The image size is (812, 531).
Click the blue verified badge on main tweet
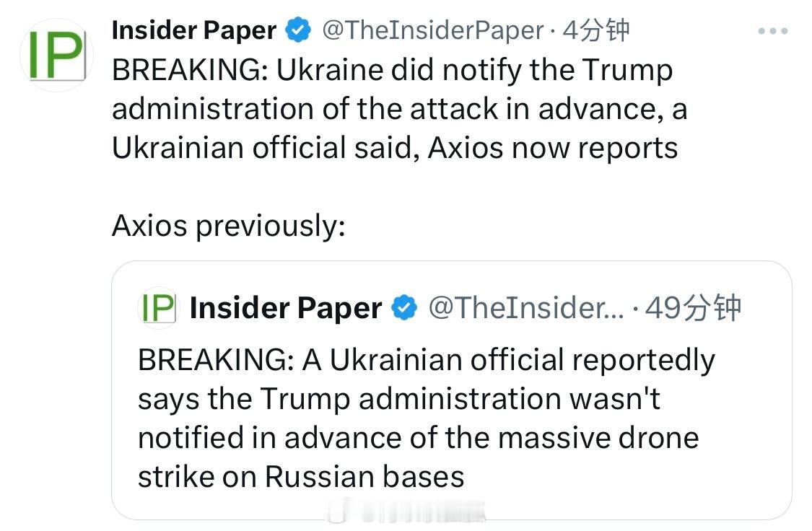click(298, 30)
